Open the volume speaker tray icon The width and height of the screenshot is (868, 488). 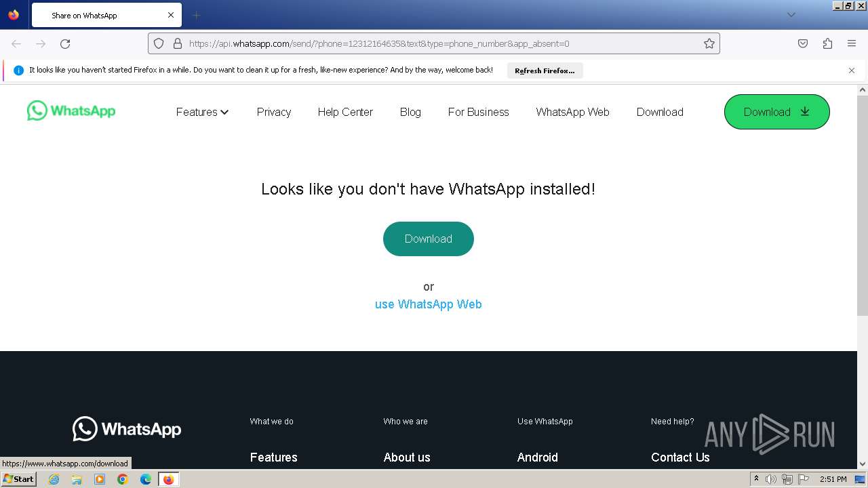pos(771,479)
